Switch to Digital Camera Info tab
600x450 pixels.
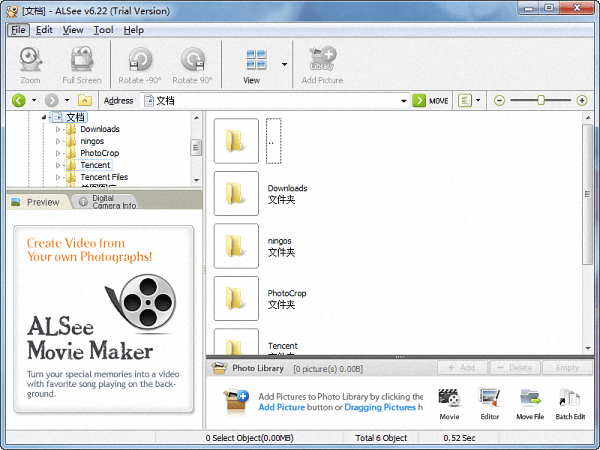pyautogui.click(x=108, y=202)
